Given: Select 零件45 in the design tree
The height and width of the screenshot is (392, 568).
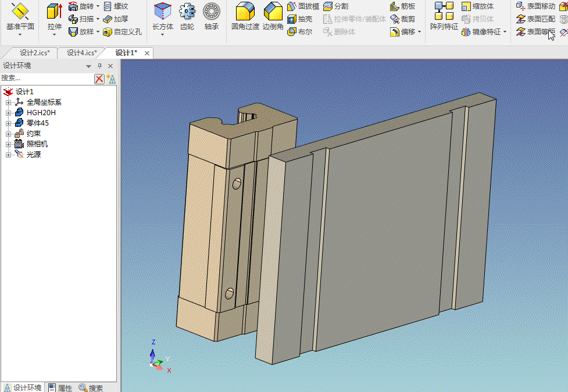Looking at the screenshot, I should click(x=37, y=123).
